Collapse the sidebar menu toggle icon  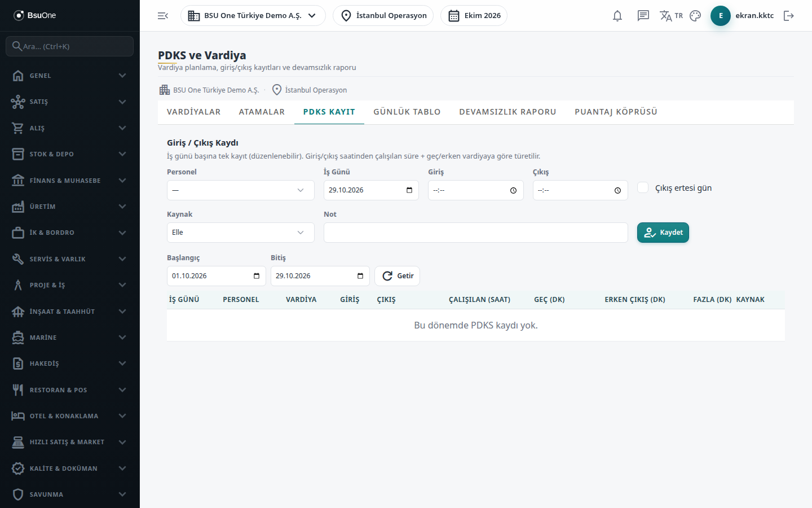(x=163, y=16)
